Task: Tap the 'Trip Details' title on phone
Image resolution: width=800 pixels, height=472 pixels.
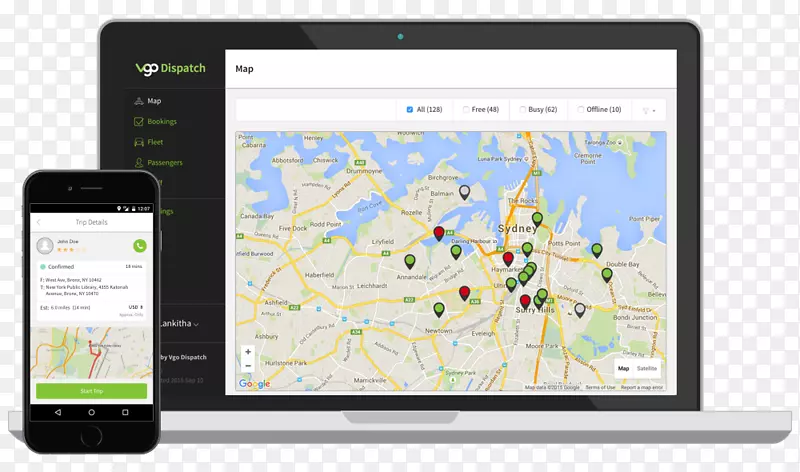Action: 91,222
